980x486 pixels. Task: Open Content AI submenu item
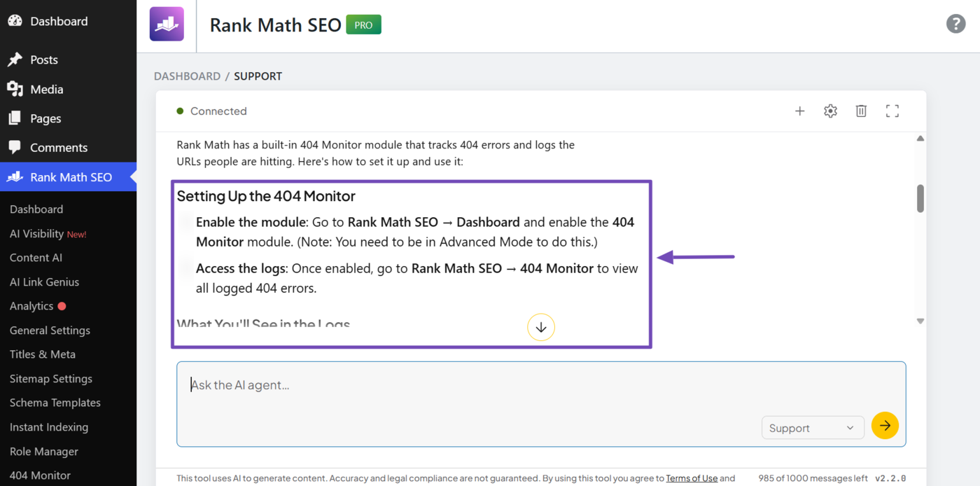click(x=36, y=258)
